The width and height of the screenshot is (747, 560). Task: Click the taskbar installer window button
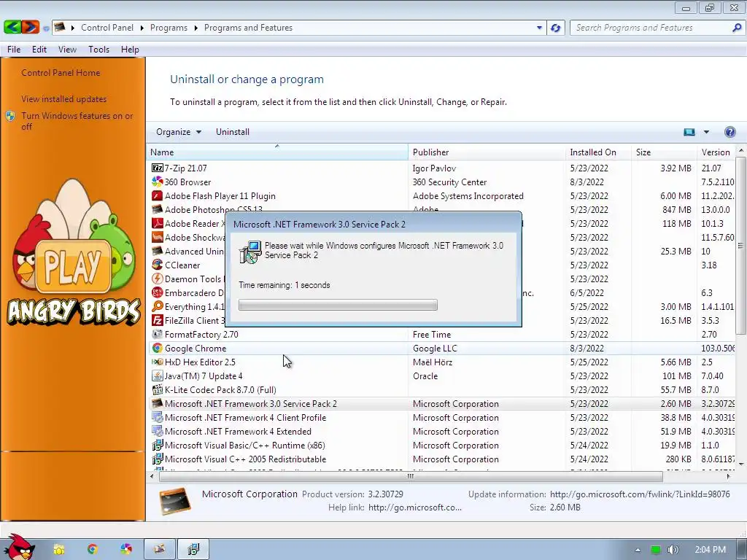(193, 549)
